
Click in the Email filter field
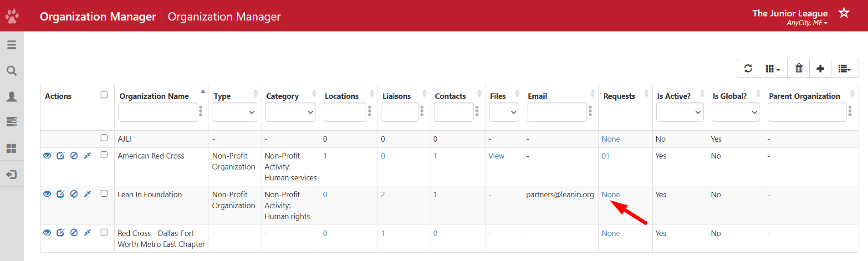(x=557, y=112)
